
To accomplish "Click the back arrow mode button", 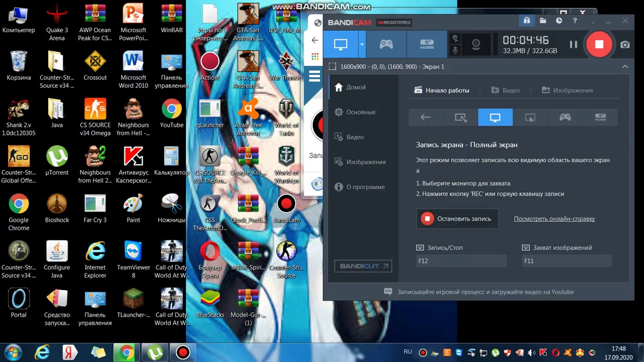I will tap(426, 117).
